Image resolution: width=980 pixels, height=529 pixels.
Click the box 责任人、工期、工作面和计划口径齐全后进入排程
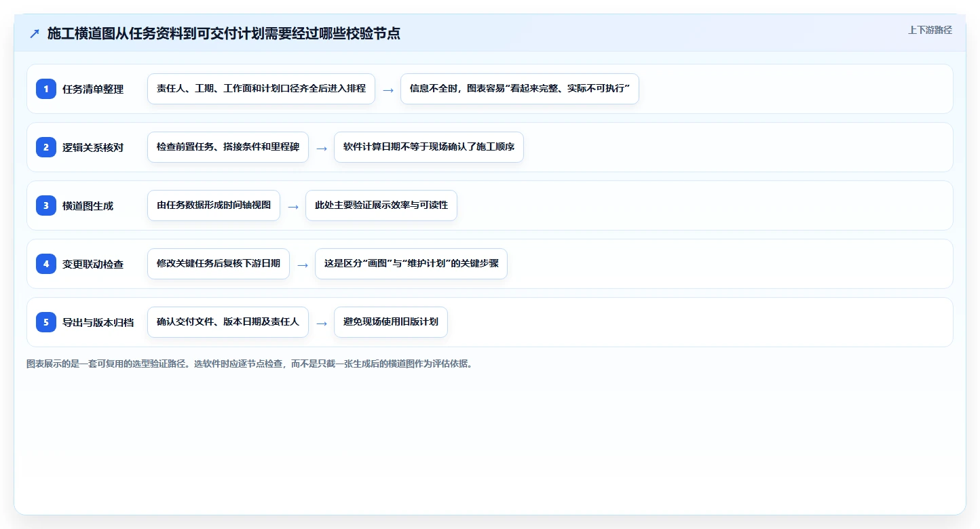[x=261, y=89]
